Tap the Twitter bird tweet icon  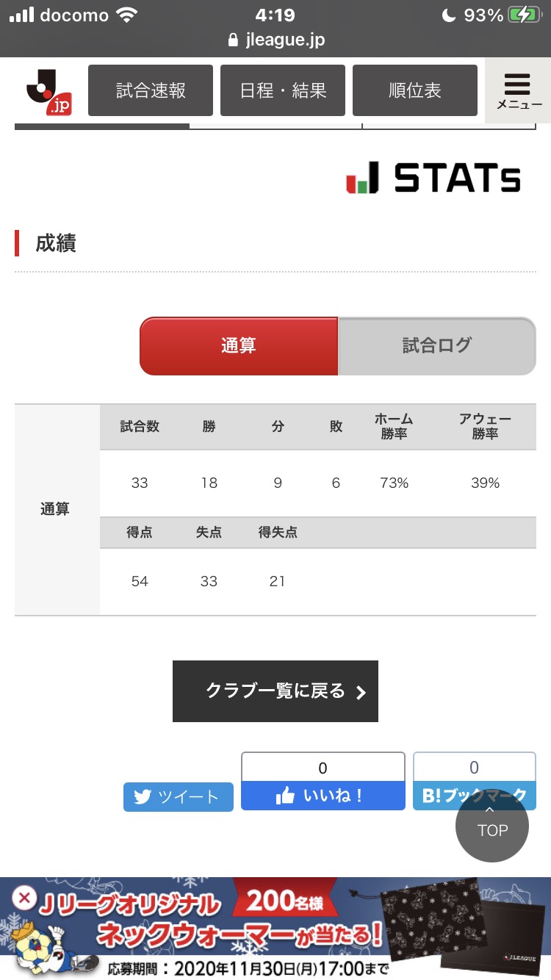coord(143,797)
